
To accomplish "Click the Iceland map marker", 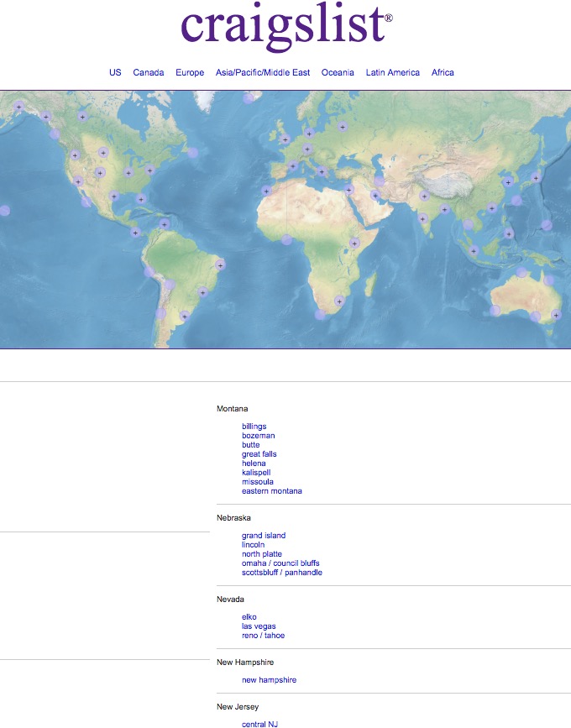I will tap(249, 98).
